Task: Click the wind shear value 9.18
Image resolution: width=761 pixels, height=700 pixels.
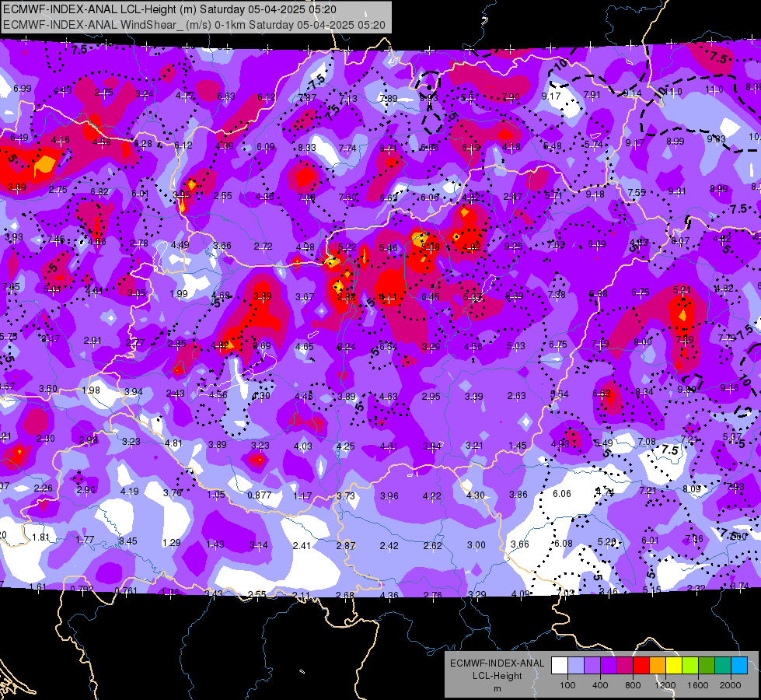Action: [x=595, y=194]
